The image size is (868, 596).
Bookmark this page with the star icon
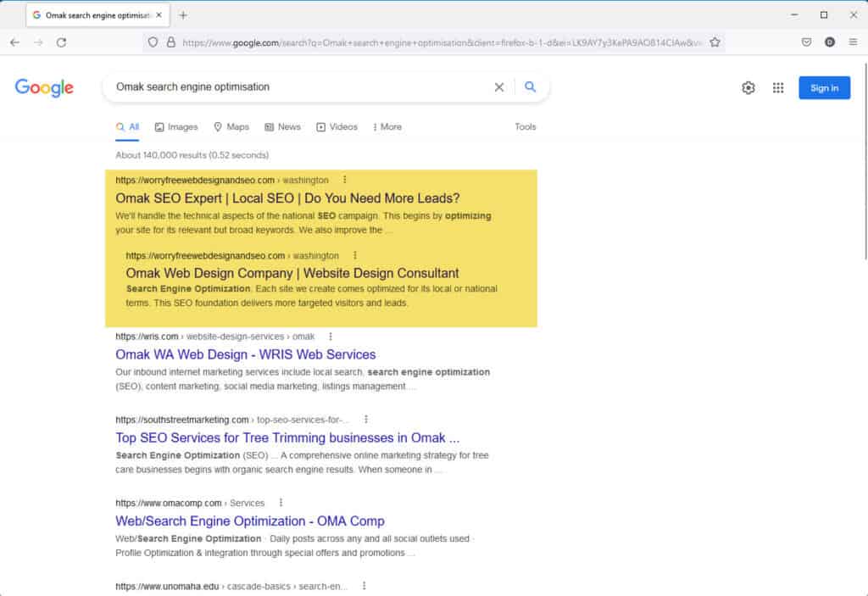[x=715, y=42]
